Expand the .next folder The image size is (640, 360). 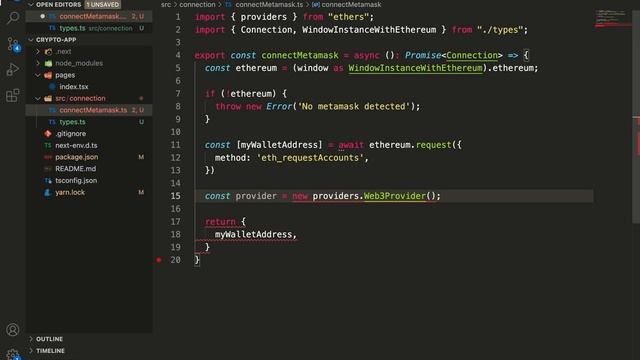click(x=38, y=52)
